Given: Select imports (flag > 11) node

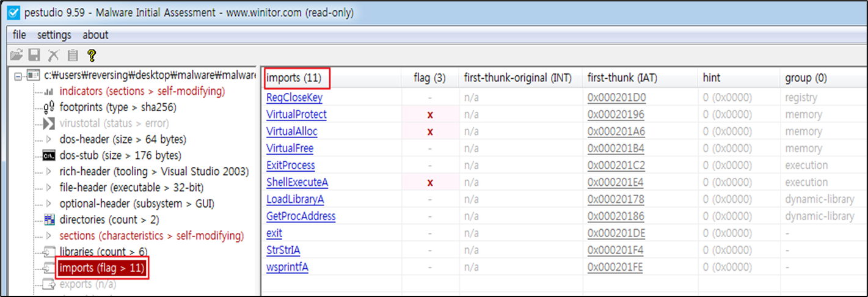Looking at the screenshot, I should click(x=102, y=268).
